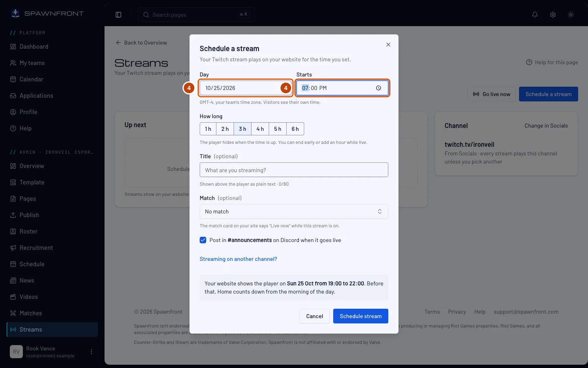
Task: Click the Title text input
Action: (x=294, y=170)
